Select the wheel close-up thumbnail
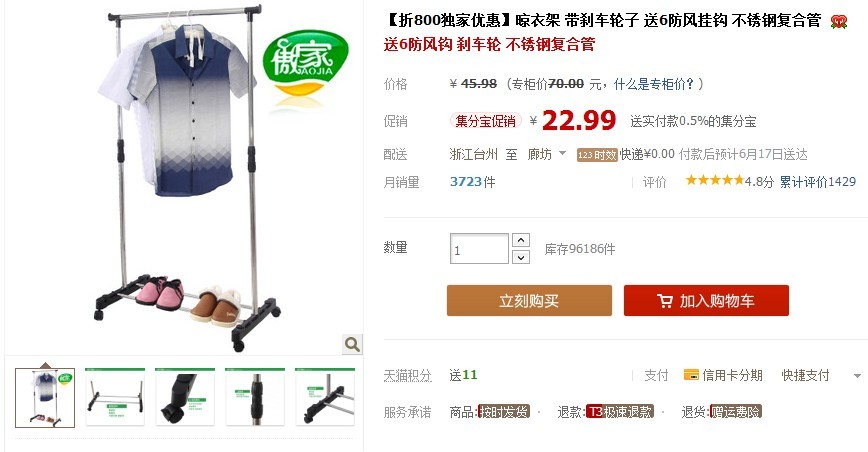 pos(185,397)
